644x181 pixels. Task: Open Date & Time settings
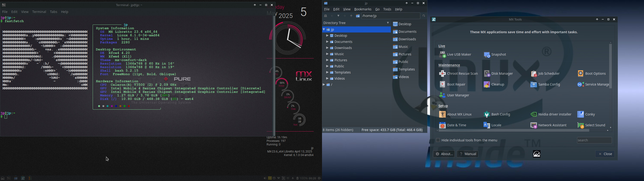(x=453, y=125)
